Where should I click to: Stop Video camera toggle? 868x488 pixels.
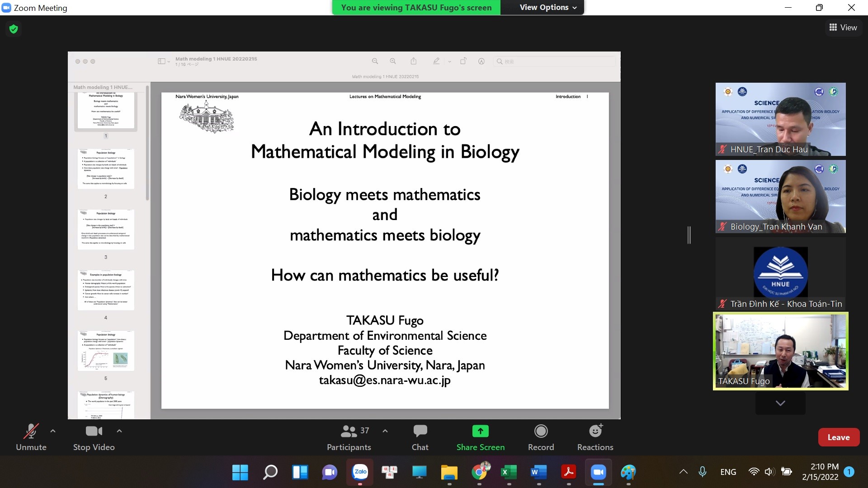click(x=94, y=437)
